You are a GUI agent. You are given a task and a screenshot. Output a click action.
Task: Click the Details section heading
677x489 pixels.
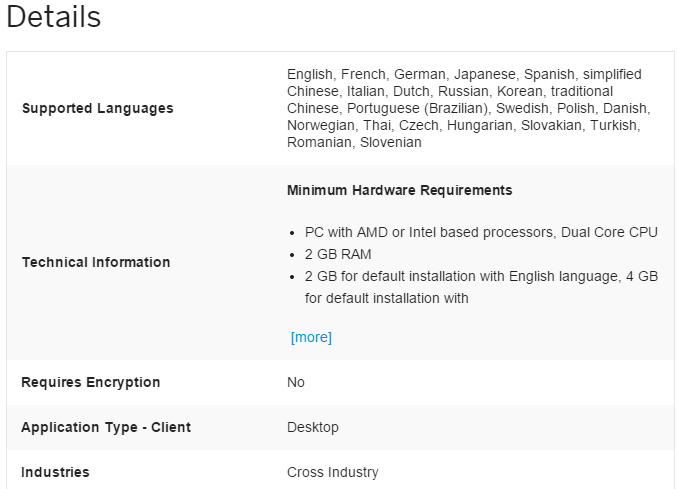click(53, 17)
